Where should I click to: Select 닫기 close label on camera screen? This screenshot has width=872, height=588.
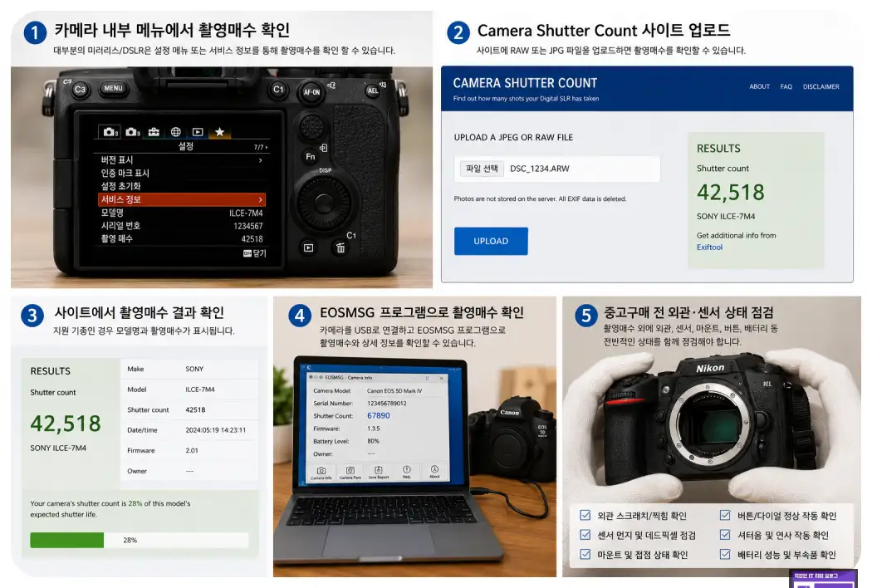tap(255, 253)
